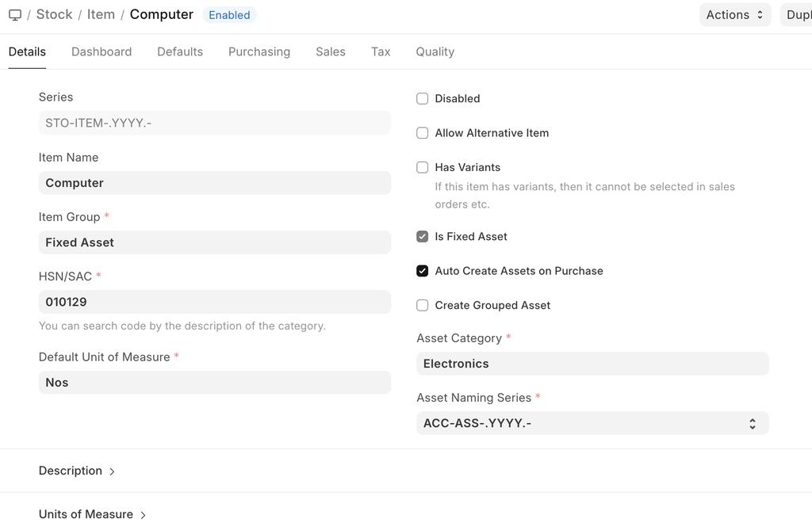Viewport: 812px width, 530px height.
Task: Click the Enabled status badge
Action: pos(229,15)
